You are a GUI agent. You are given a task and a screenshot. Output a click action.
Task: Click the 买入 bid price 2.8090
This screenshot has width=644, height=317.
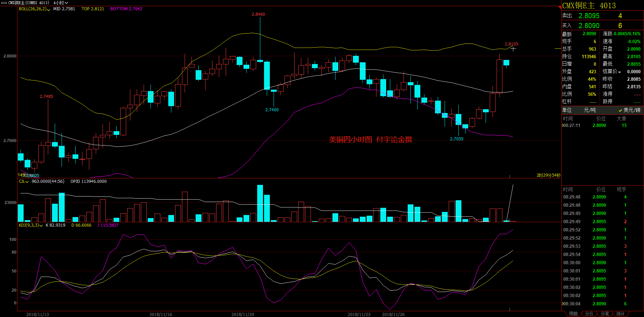589,26
